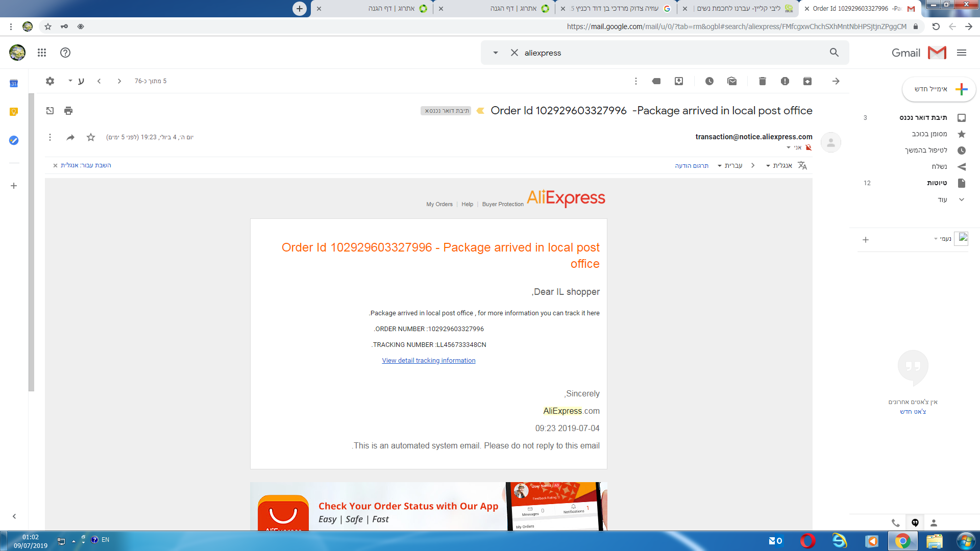
Task: Click the snooze clock icon
Action: [x=709, y=81]
